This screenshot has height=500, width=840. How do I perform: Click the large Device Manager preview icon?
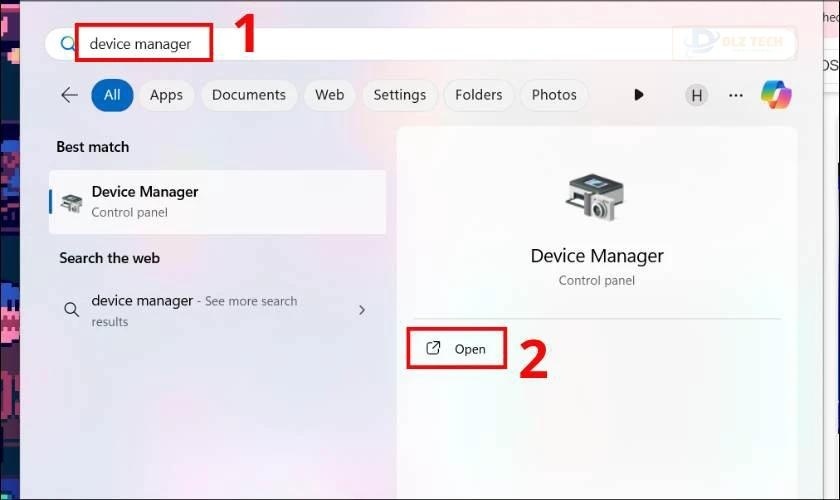click(596, 197)
